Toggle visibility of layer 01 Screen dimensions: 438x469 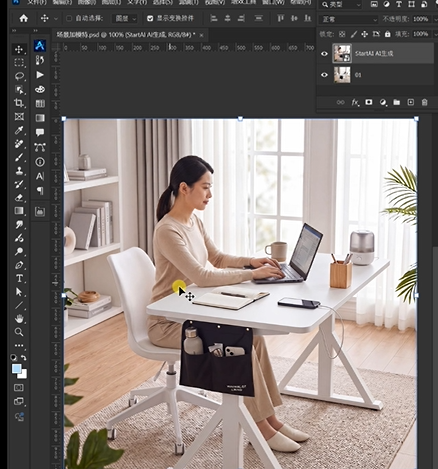click(x=324, y=75)
